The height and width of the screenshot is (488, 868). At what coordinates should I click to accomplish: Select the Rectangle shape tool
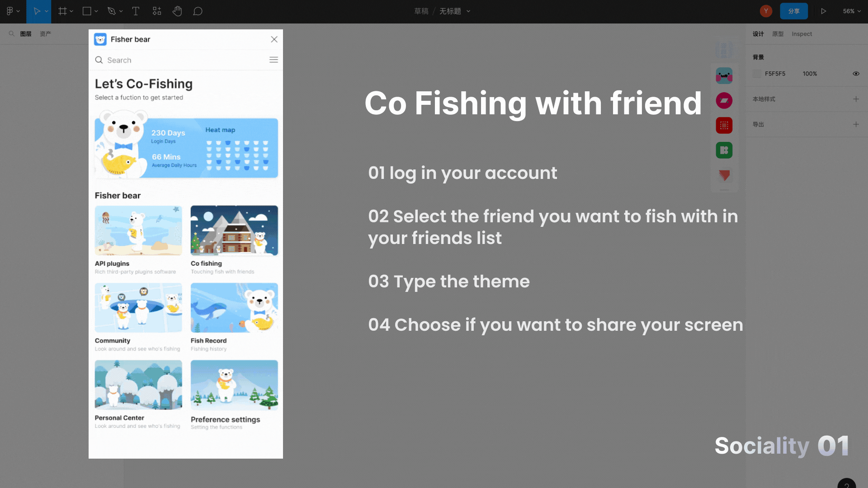87,11
